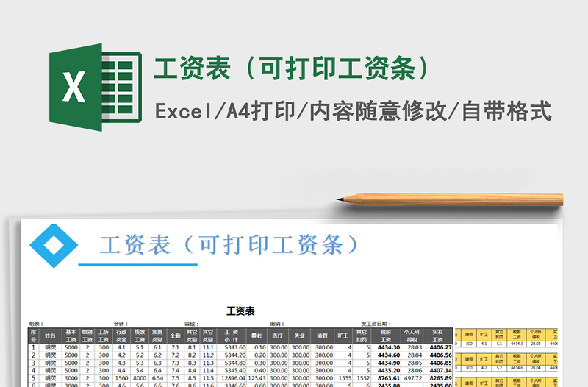The height and width of the screenshot is (387, 588).
Task: Click the bold cell 4406.85
Action: tap(437, 363)
